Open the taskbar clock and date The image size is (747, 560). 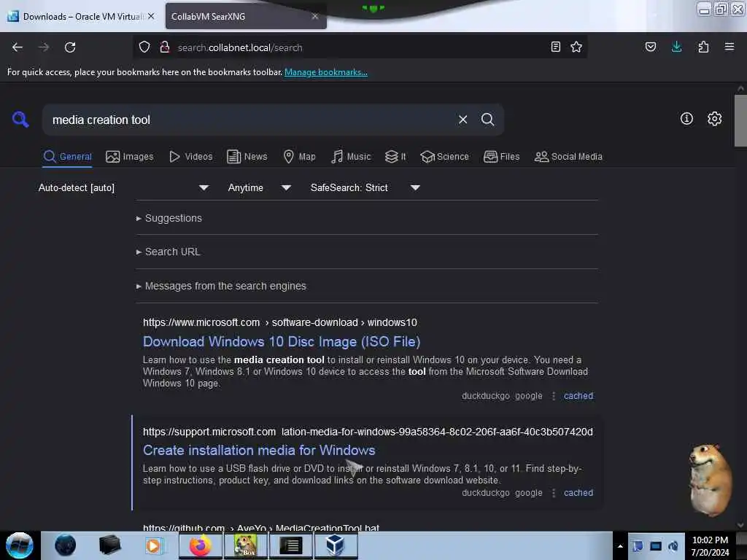click(710, 546)
